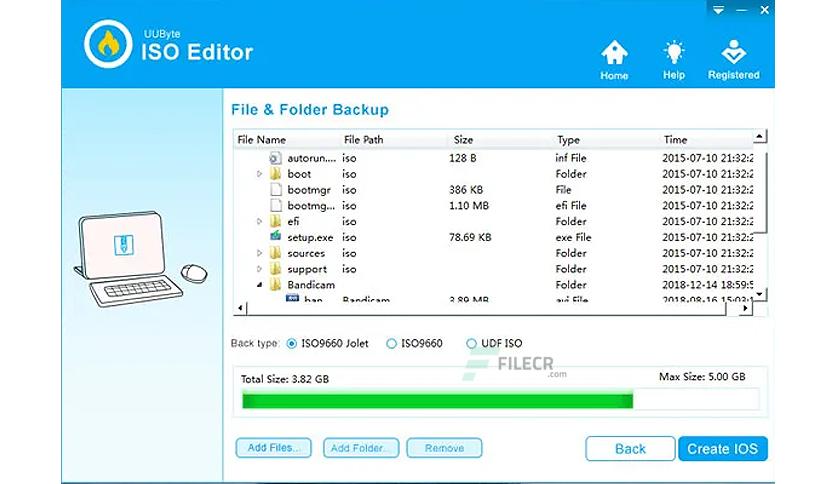Choose UDF ISO back type

(471, 344)
